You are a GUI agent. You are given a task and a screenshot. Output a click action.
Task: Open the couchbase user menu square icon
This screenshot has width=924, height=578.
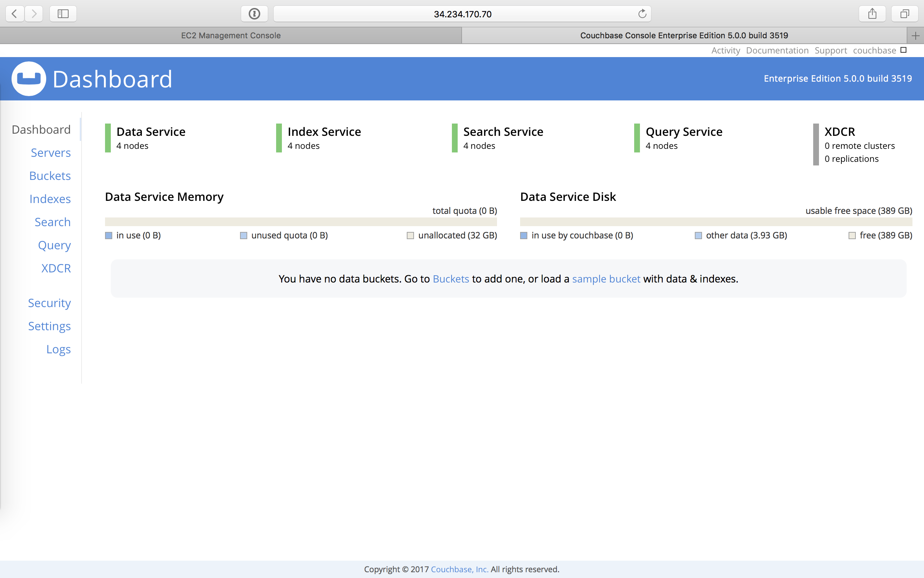click(903, 50)
